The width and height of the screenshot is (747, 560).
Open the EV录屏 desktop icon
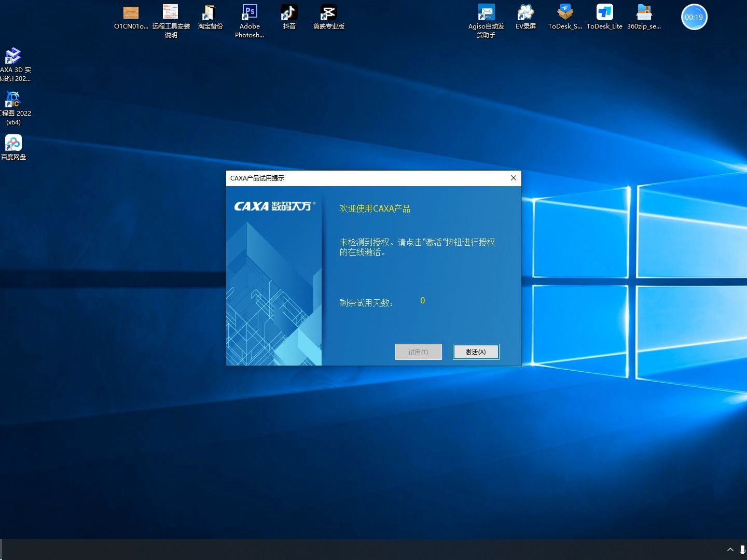click(x=525, y=17)
